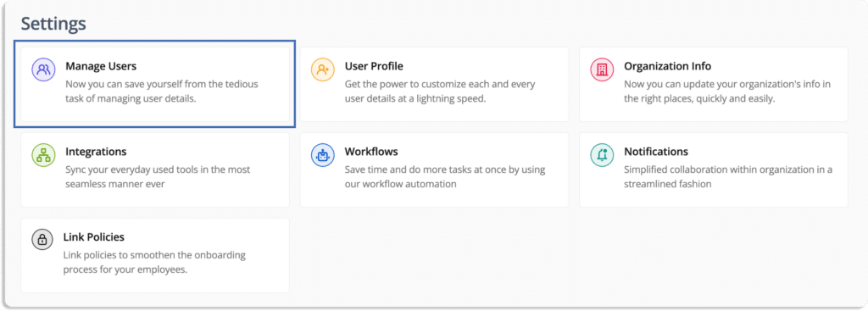868x311 pixels.
Task: Click the blue Workflows robot icon
Action: tap(323, 155)
